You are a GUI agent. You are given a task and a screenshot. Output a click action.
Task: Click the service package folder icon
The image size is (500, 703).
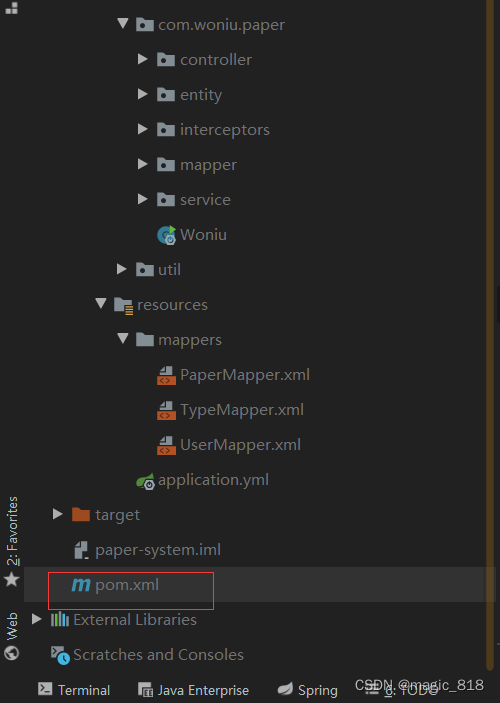(166, 200)
